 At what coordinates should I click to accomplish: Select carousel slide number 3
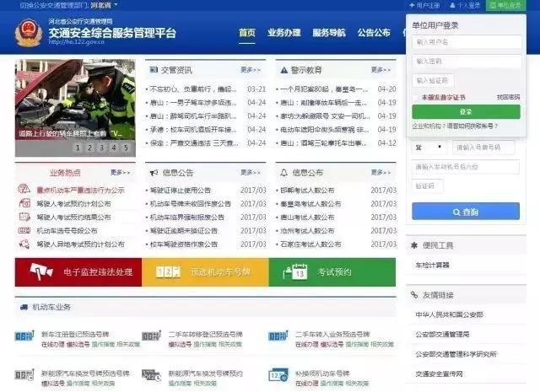tap(101, 148)
